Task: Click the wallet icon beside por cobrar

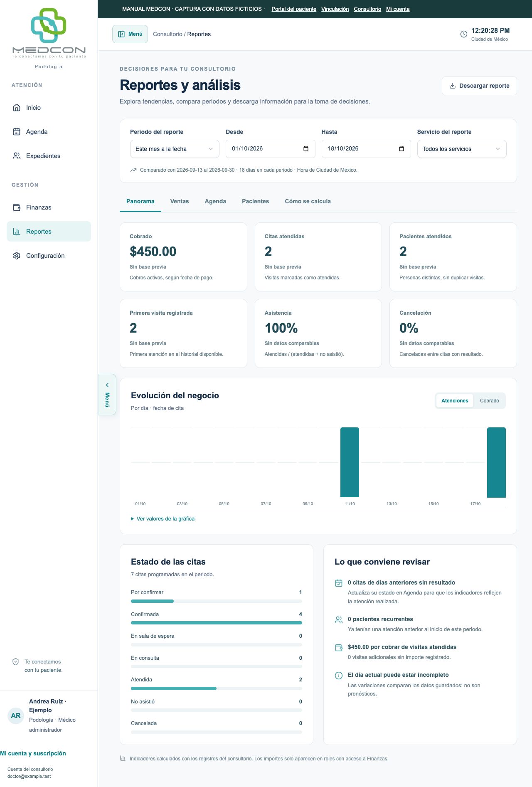Action: (x=339, y=647)
